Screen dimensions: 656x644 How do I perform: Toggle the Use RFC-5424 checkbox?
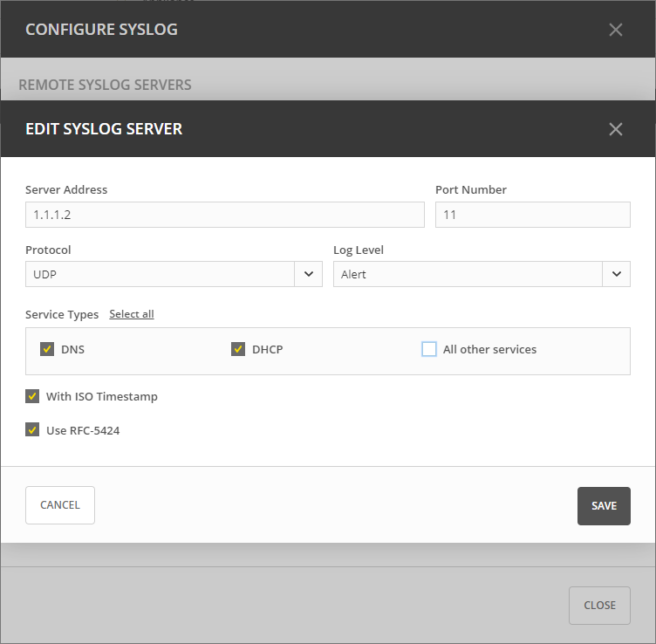[x=32, y=430]
